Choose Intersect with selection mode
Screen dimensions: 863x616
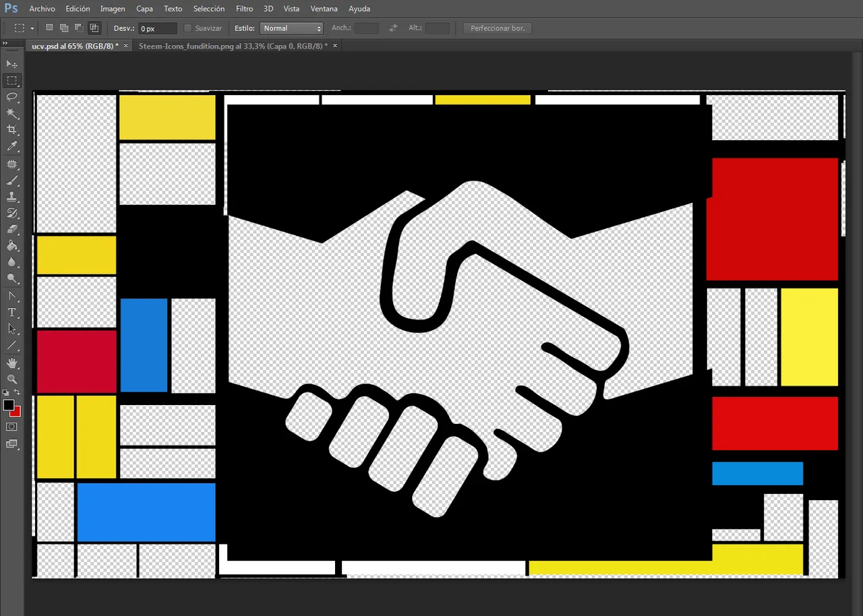coord(94,28)
